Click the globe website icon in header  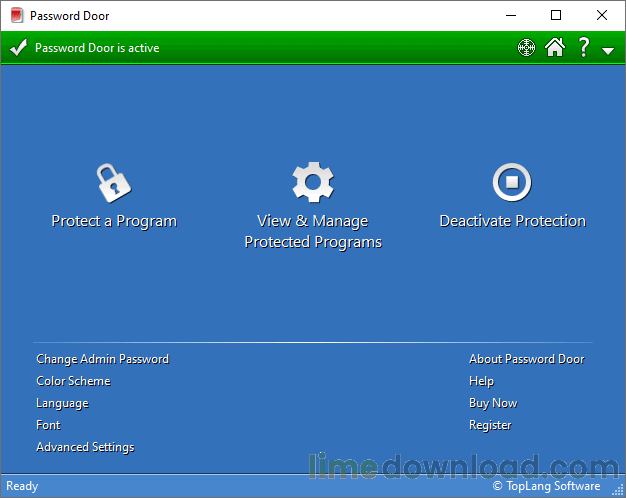click(x=526, y=48)
